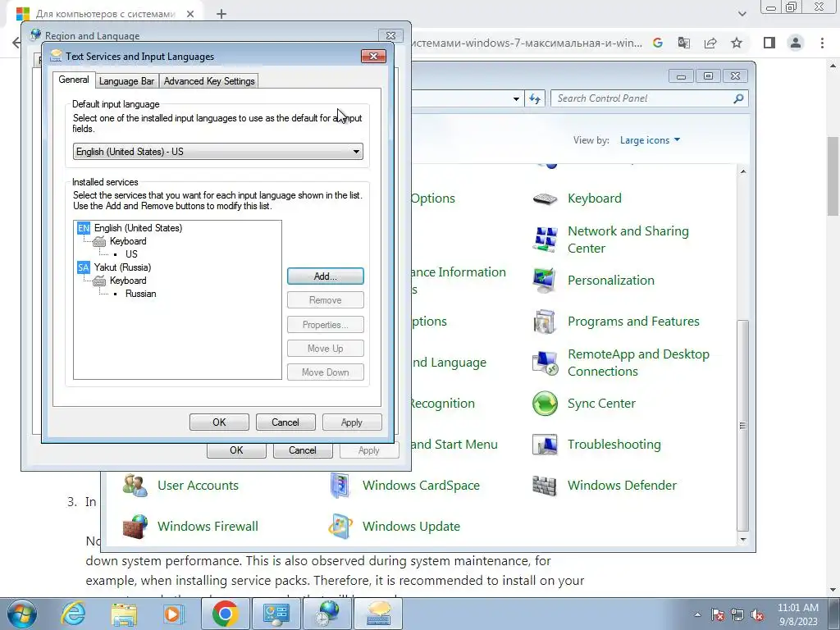Open the Troubleshooting icon

point(546,445)
